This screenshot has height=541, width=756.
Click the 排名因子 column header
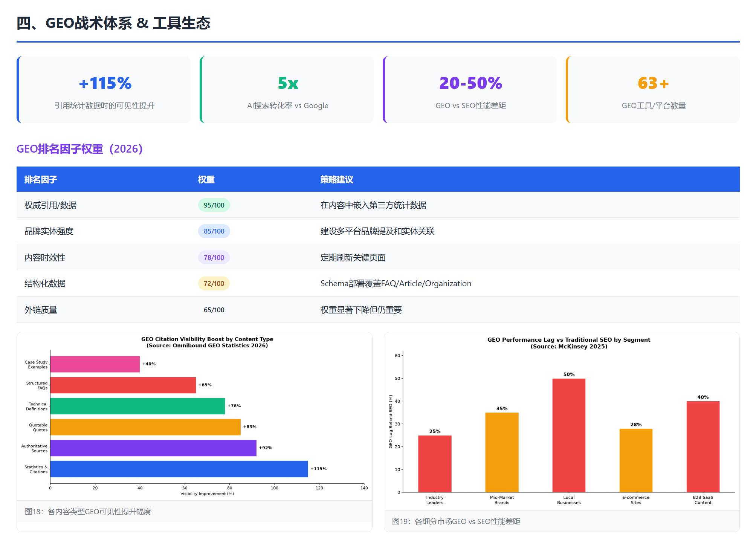pos(41,179)
